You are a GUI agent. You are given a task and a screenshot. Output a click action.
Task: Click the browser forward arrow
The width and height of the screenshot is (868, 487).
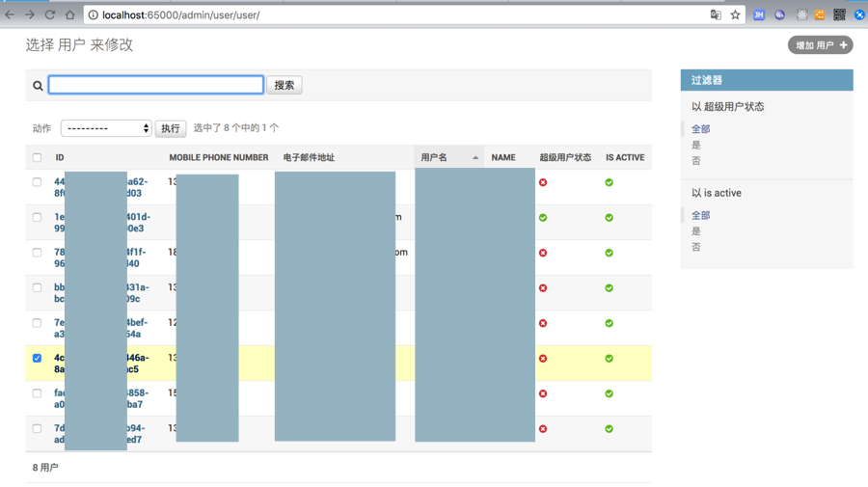click(29, 14)
